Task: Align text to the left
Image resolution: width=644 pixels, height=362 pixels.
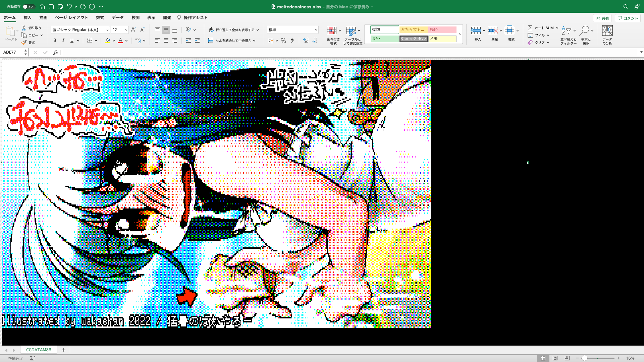Action: (157, 41)
